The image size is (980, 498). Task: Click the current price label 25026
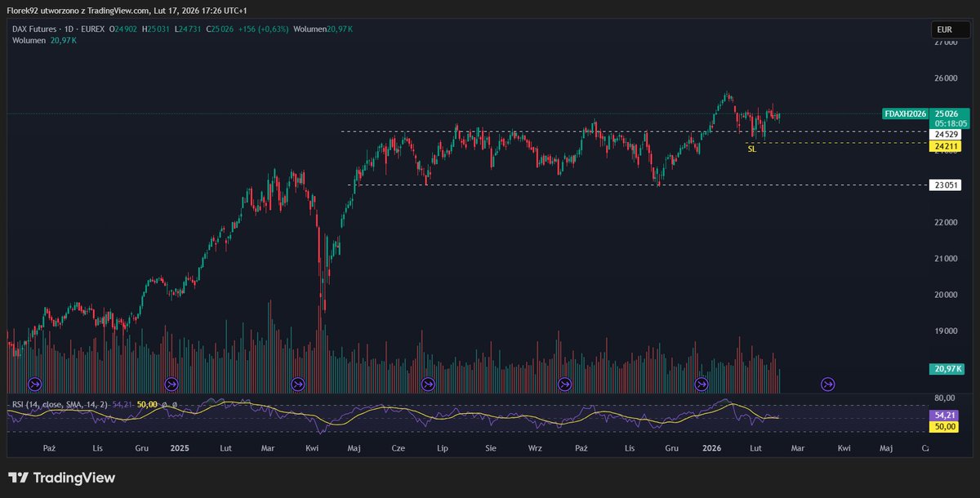950,113
